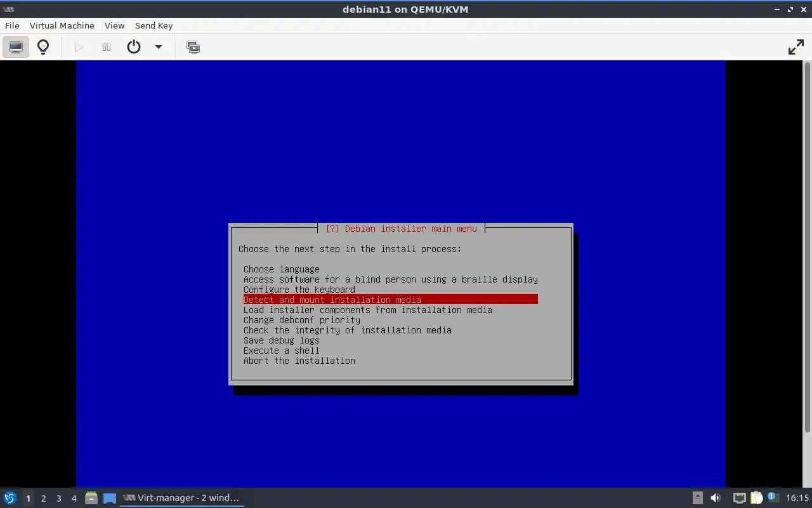This screenshot has height=508, width=812.
Task: Click the show desktop taskbar icon
Action: click(x=110, y=498)
